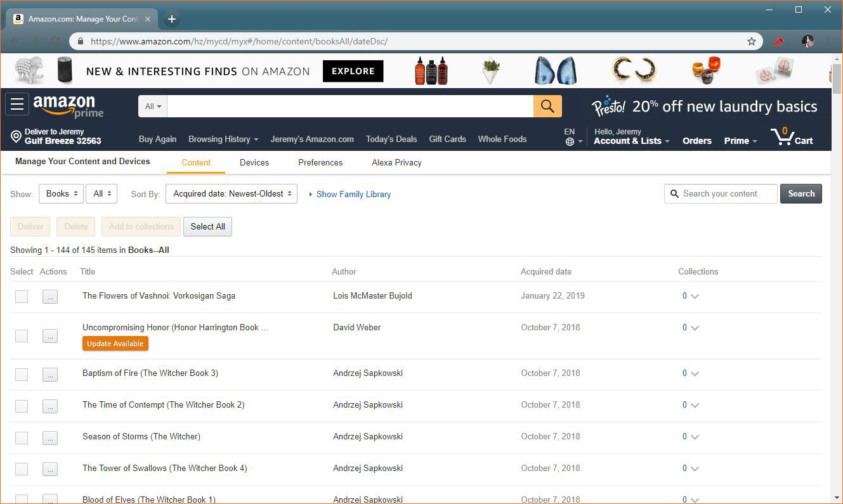Viewport: 843px width, 504px height.
Task: Switch to the Alexa Privacy tab
Action: coord(396,163)
